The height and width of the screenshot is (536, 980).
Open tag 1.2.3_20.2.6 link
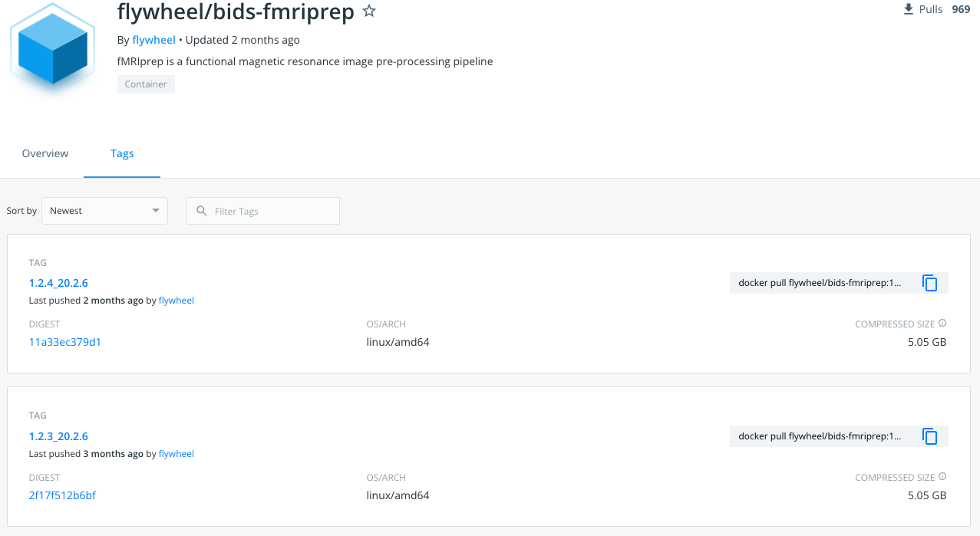[x=58, y=436]
